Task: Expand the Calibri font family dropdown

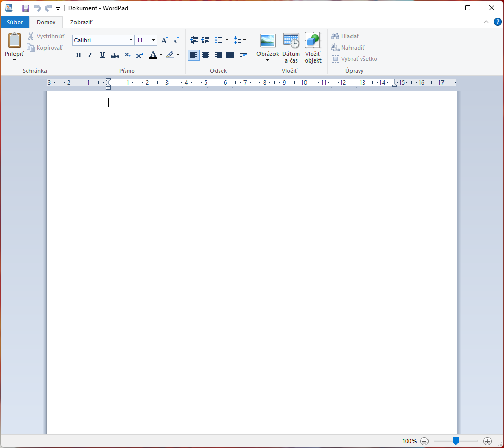Action: coord(131,40)
